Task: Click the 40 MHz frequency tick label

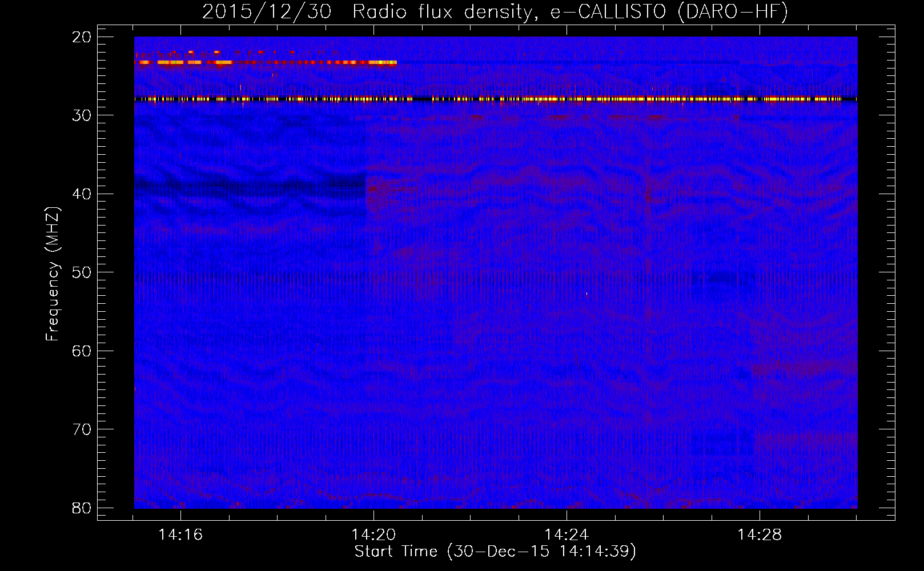Action: pyautogui.click(x=82, y=194)
